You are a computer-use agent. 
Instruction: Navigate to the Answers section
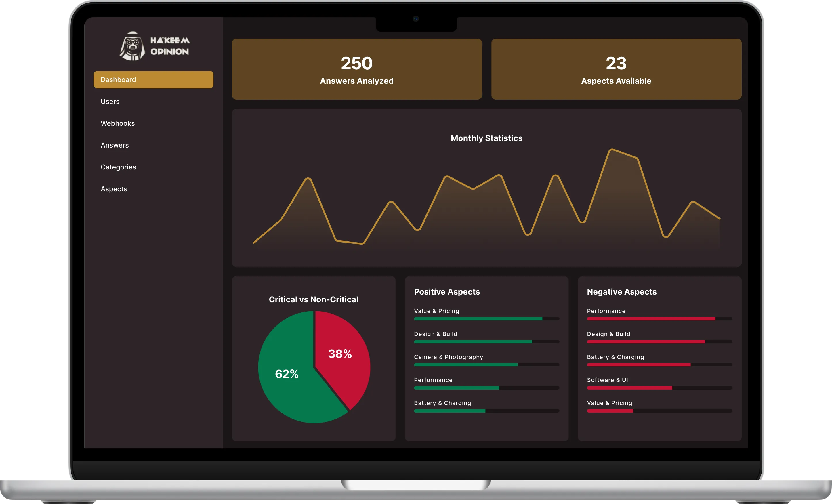click(115, 146)
